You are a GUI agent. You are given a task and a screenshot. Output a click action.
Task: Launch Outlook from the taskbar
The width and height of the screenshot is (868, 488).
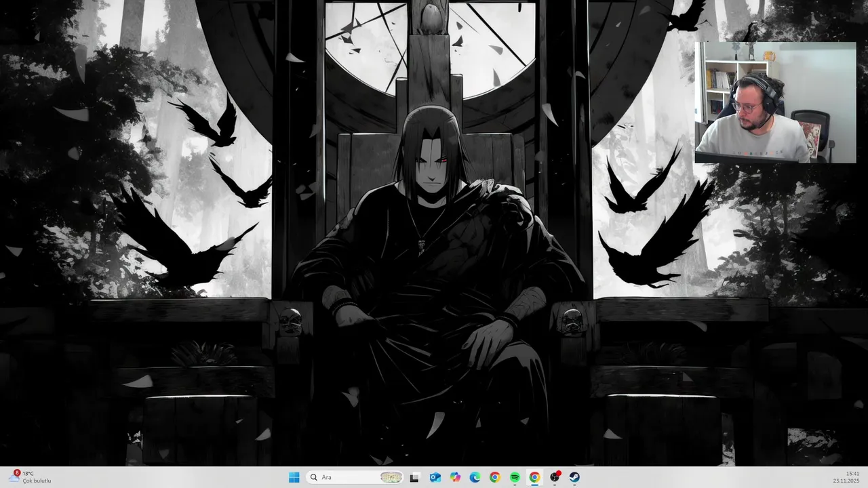coord(435,477)
